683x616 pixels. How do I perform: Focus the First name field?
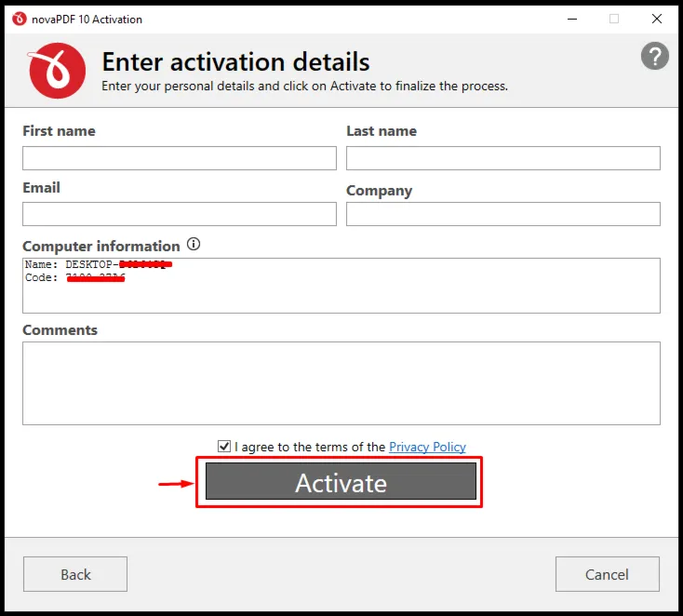coord(180,158)
